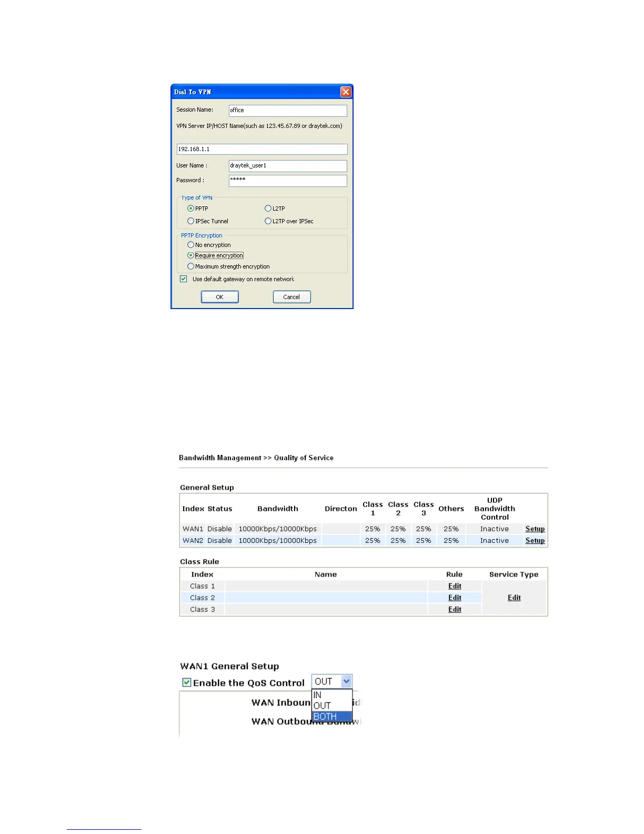Image resolution: width=644 pixels, height=834 pixels.
Task: Open the Service Type Edit link
Action: (x=514, y=598)
